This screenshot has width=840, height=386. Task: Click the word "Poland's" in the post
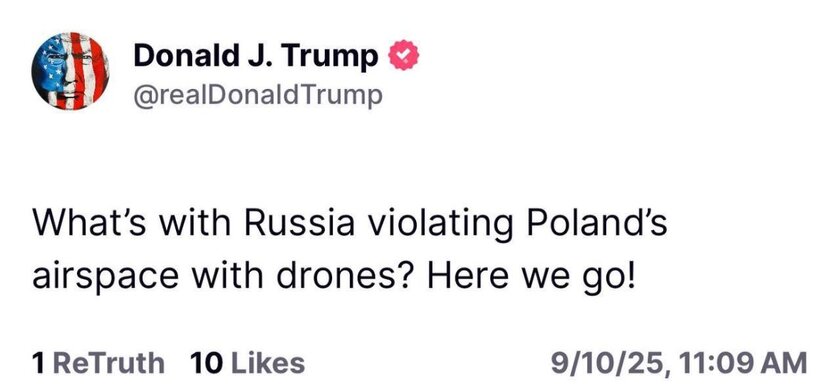[597, 223]
